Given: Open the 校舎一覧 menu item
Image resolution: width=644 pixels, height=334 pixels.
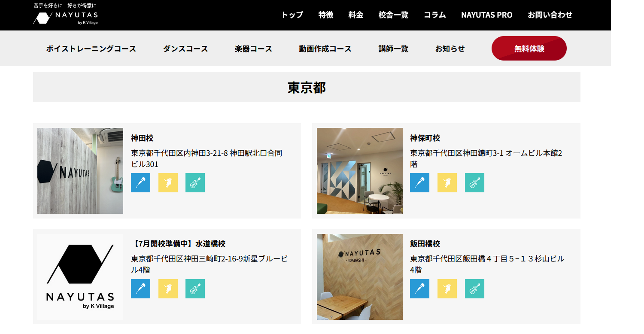Looking at the screenshot, I should point(393,15).
